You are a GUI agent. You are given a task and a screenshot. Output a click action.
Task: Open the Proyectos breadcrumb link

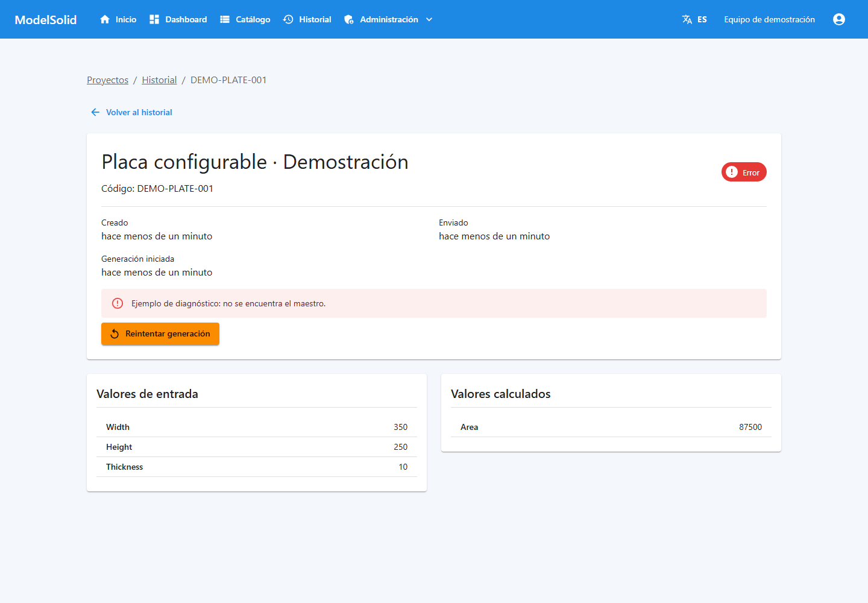tap(107, 80)
